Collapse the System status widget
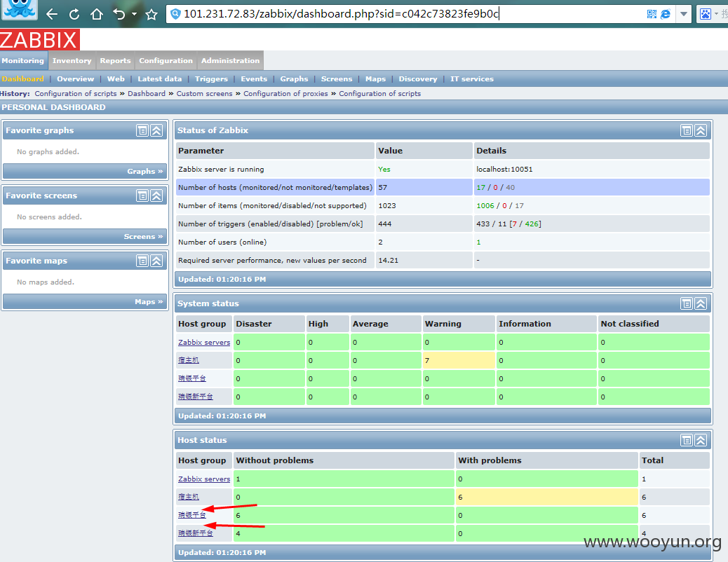728x562 pixels. click(701, 303)
